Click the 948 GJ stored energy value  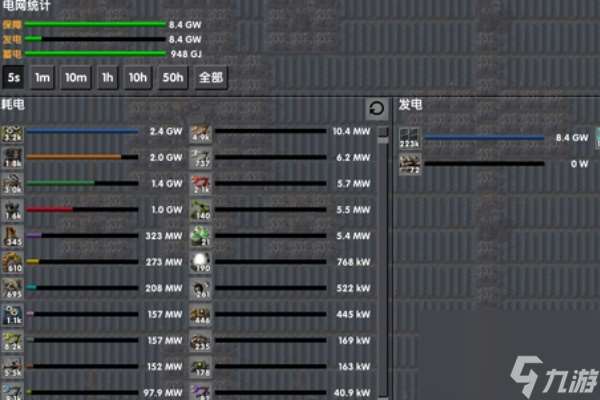[x=186, y=54]
